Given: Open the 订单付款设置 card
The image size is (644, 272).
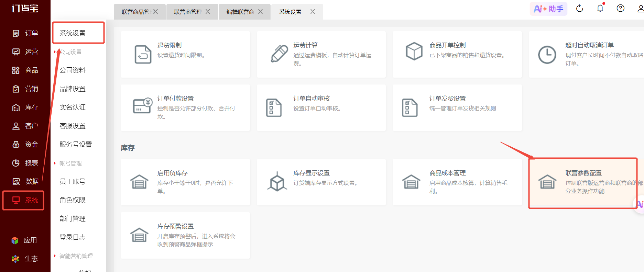Looking at the screenshot, I should click(x=185, y=108).
